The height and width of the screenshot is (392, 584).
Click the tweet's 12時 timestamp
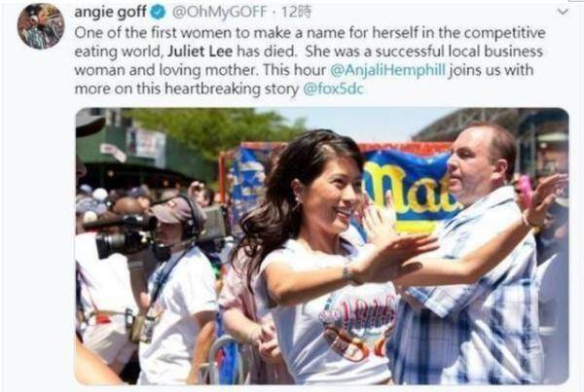point(296,13)
